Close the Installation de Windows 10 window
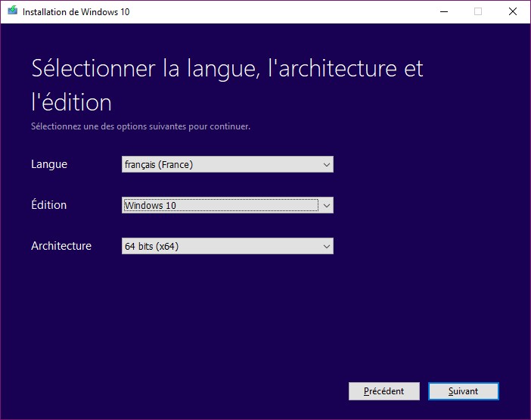This screenshot has height=420, width=531. (x=513, y=11)
